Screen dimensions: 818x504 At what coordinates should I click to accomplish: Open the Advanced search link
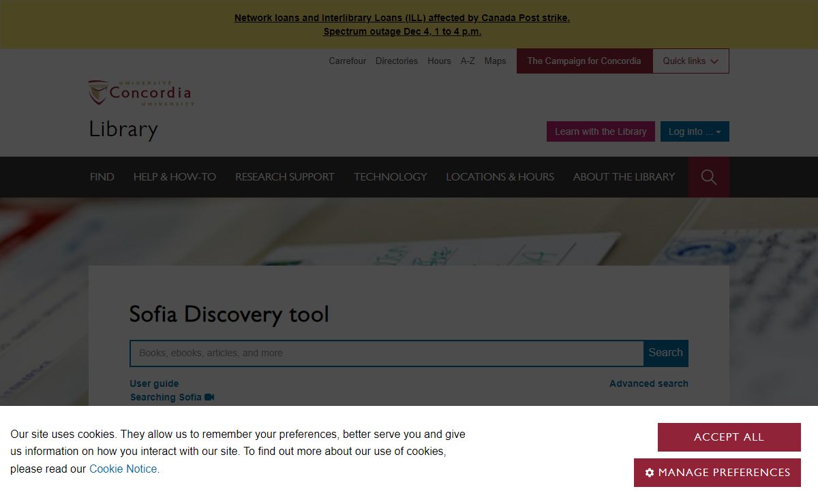[x=648, y=383]
